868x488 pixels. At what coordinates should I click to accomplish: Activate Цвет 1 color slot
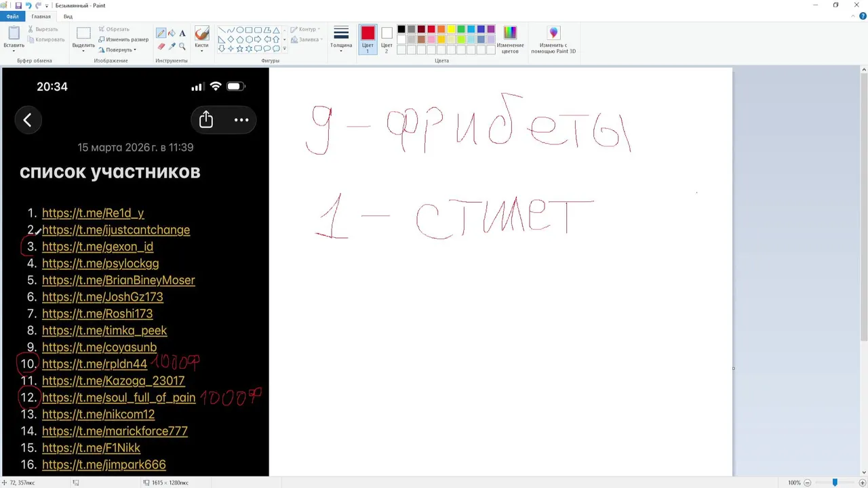point(368,39)
